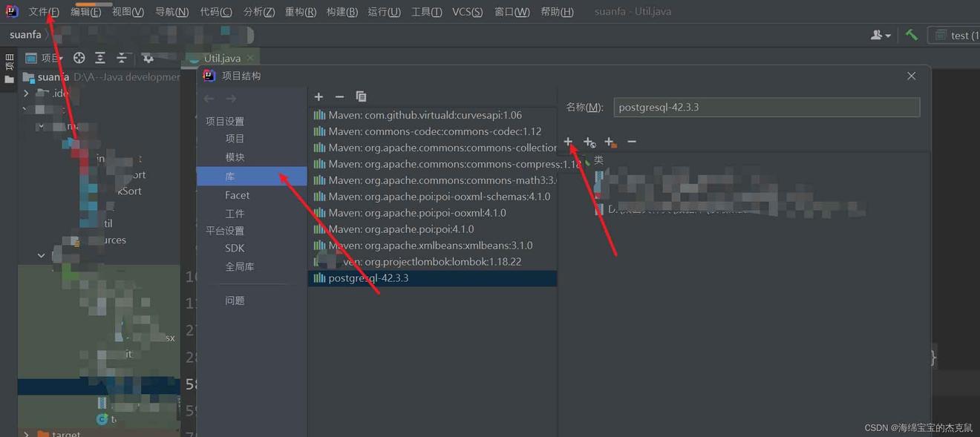Collapse all nodes in the project panel toolbar
The image size is (980, 437).
122,58
